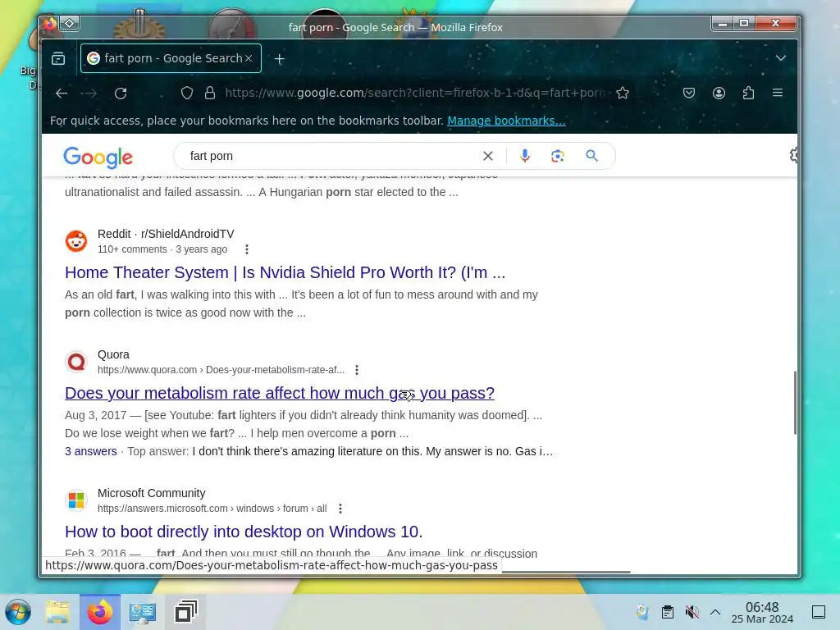Image resolution: width=840 pixels, height=630 pixels.
Task: Open the Save to Pocket icon
Action: 689,94
